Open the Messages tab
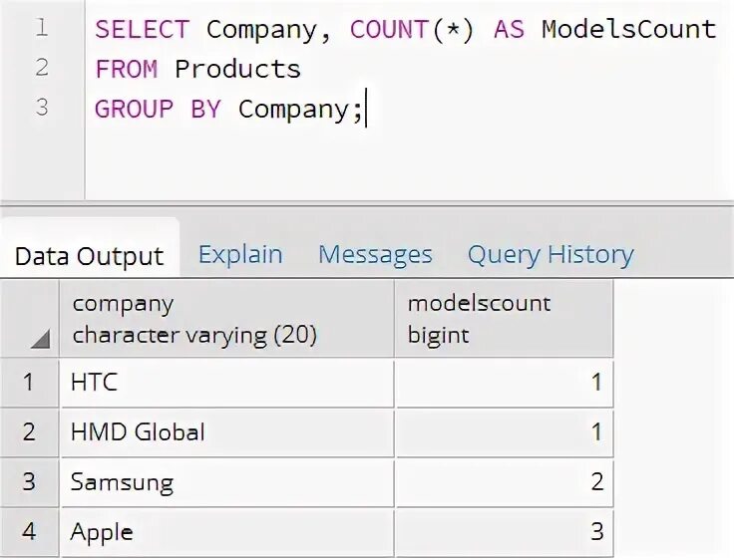 coord(375,255)
